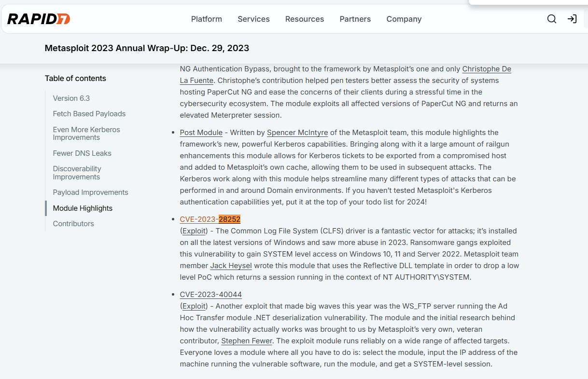
Task: Go to Even More Kerberos Improvements
Action: [x=86, y=134]
